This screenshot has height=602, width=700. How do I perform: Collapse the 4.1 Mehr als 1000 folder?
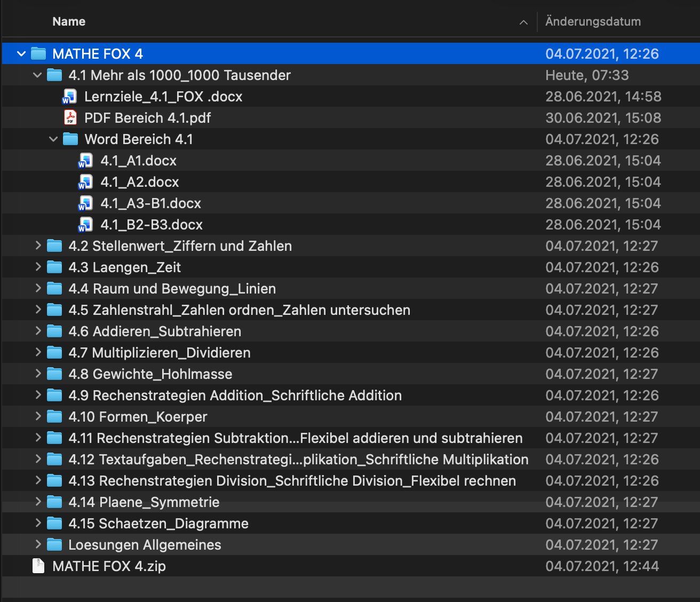(x=37, y=75)
